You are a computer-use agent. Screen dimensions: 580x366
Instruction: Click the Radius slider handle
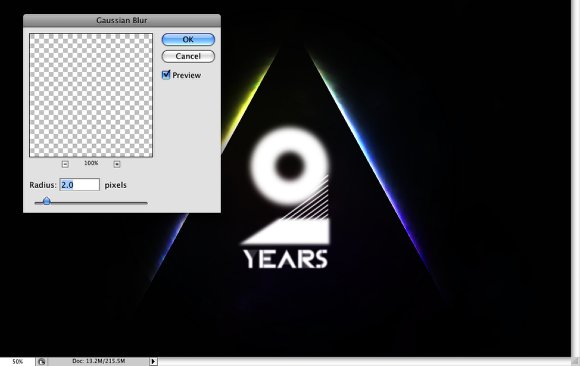point(47,201)
